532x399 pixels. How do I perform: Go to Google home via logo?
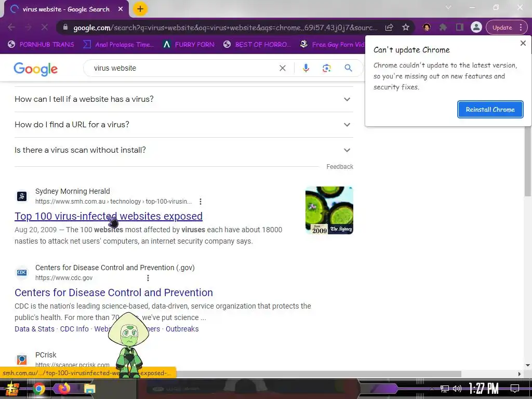(36, 69)
